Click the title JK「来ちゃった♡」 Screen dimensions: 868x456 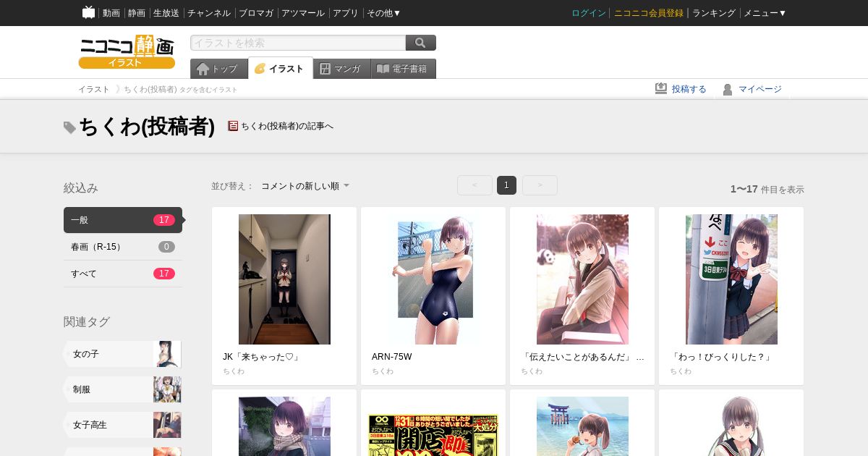click(261, 357)
